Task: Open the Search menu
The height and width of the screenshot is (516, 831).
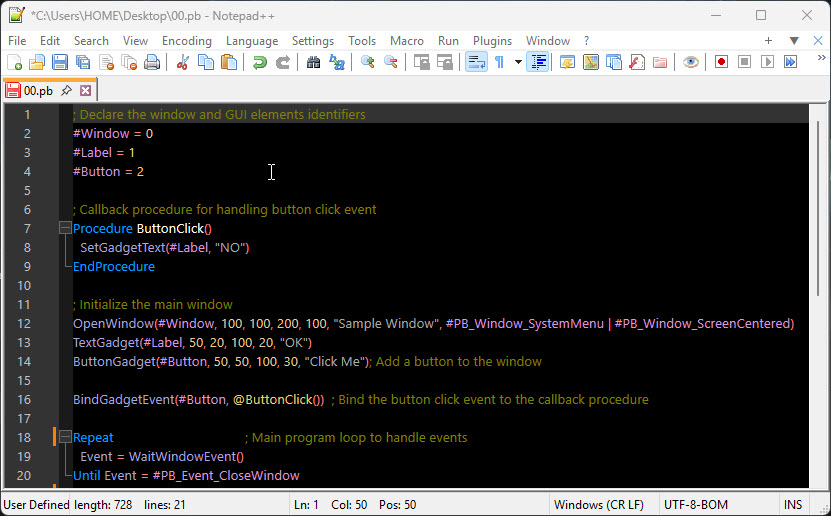Action: [x=91, y=41]
